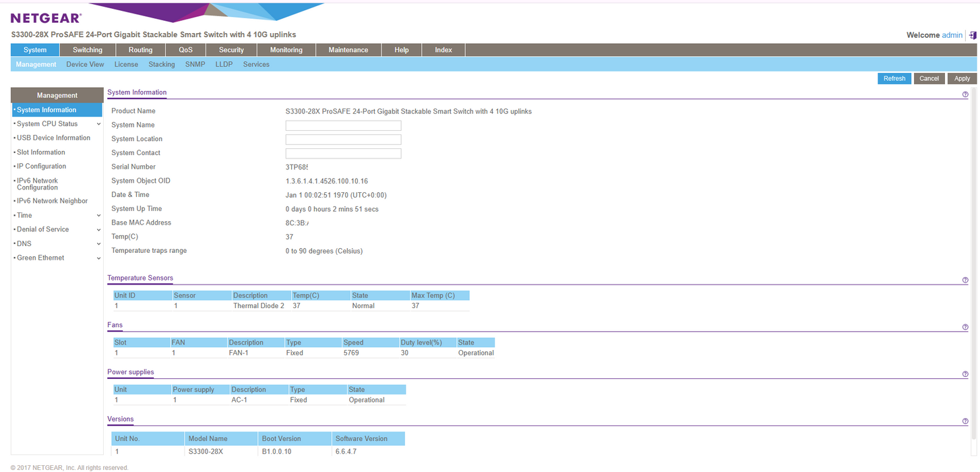The height and width of the screenshot is (472, 980).
Task: Expand the DNS submenu
Action: coord(98,244)
